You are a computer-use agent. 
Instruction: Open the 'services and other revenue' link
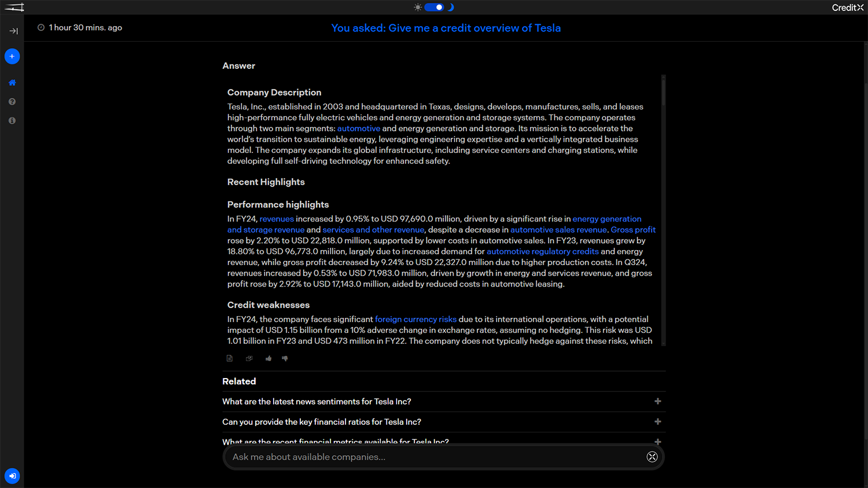pyautogui.click(x=373, y=230)
